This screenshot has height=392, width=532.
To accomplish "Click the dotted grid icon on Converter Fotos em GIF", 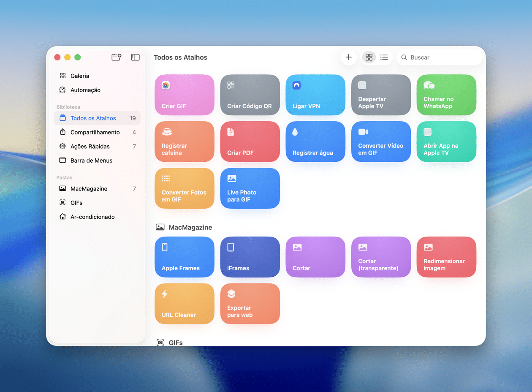I will coord(166,179).
